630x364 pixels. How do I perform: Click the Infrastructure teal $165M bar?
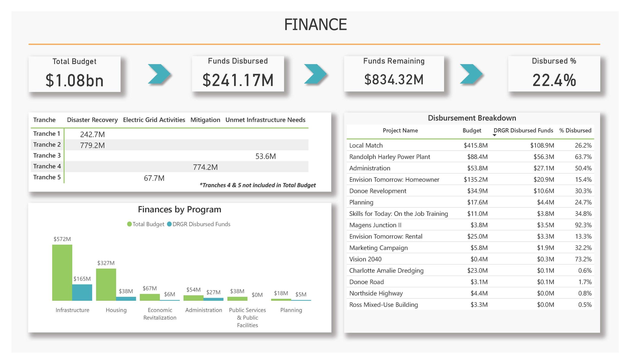click(82, 292)
